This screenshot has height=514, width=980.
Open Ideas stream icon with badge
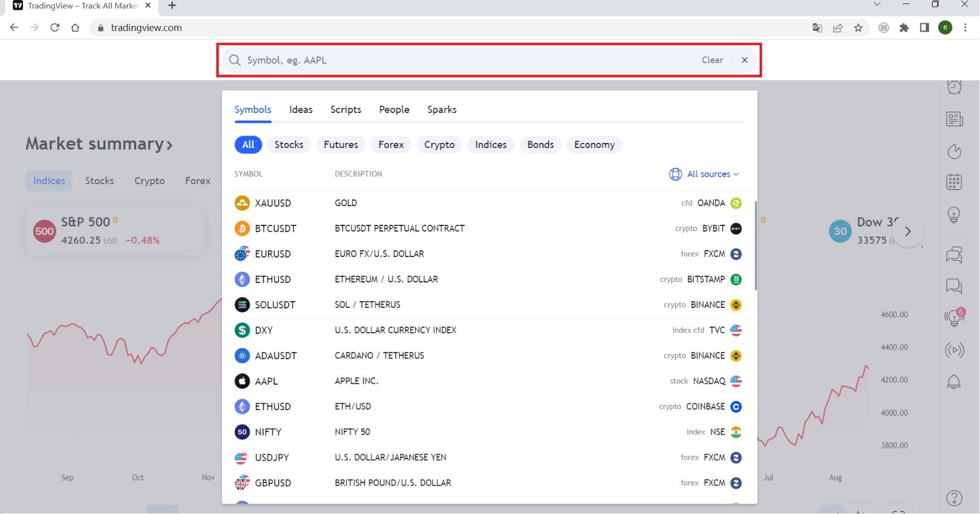point(955,317)
